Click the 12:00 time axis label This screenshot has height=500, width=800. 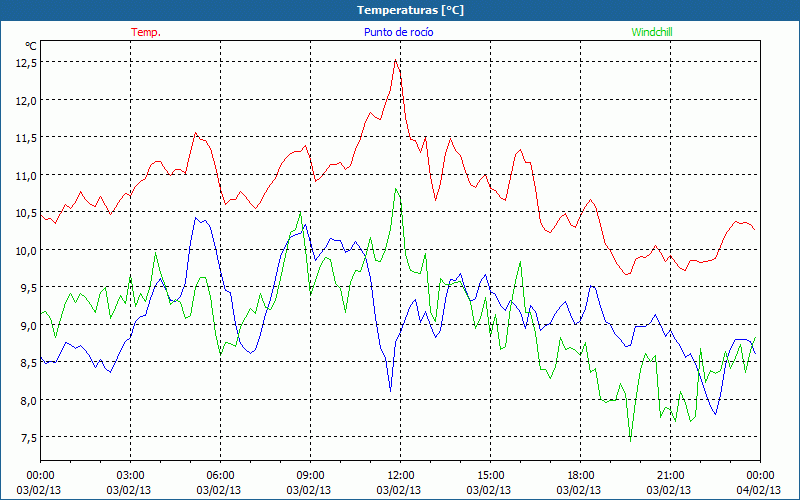(401, 476)
